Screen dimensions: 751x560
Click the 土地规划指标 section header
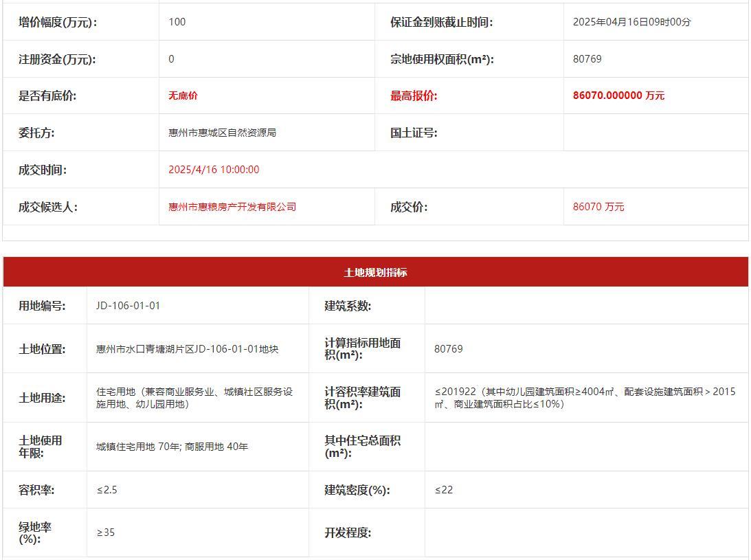[x=375, y=272]
